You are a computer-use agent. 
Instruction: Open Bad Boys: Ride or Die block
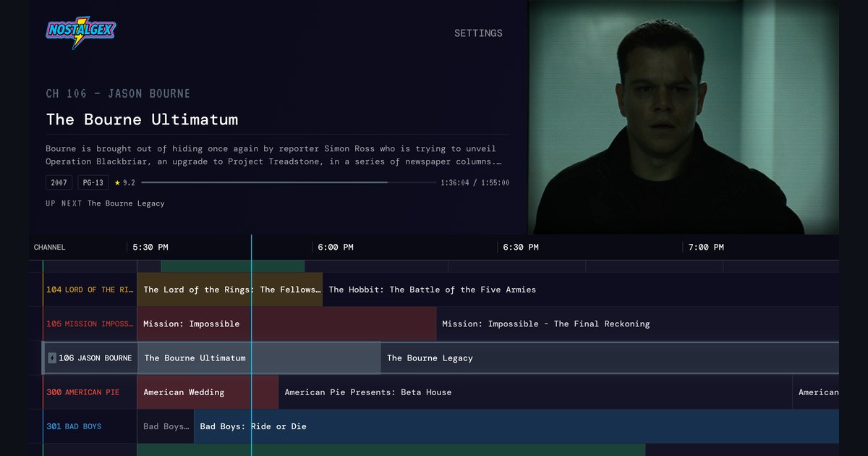pos(516,426)
